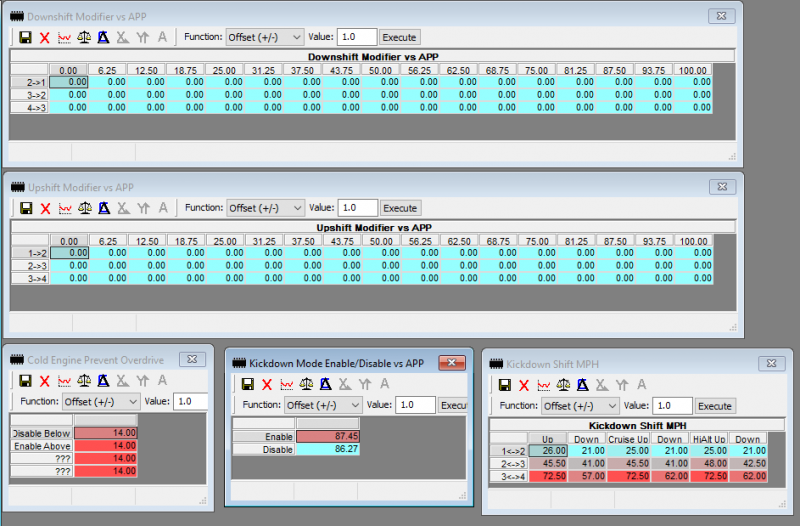Click the blue flask icon in Upshift Modifier toolbar
Viewport: 800px width, 526px height.
click(x=103, y=208)
